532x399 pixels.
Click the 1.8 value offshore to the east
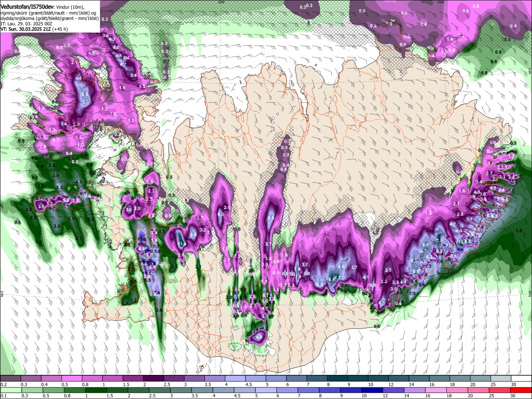518,231
